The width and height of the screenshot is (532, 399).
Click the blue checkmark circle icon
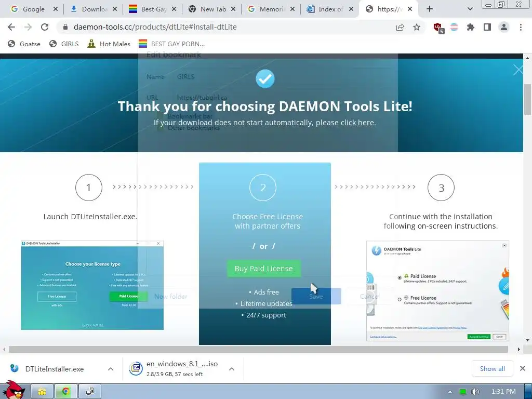(x=265, y=79)
